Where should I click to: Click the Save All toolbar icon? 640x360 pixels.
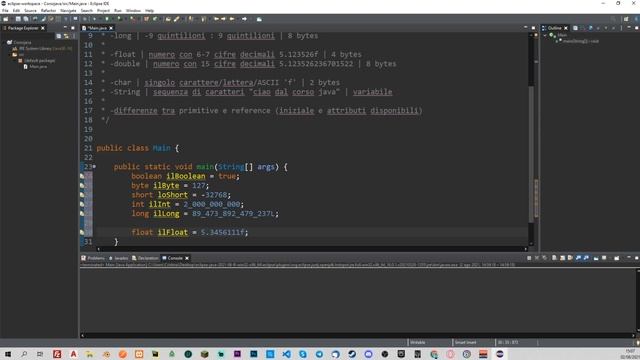point(26,19)
